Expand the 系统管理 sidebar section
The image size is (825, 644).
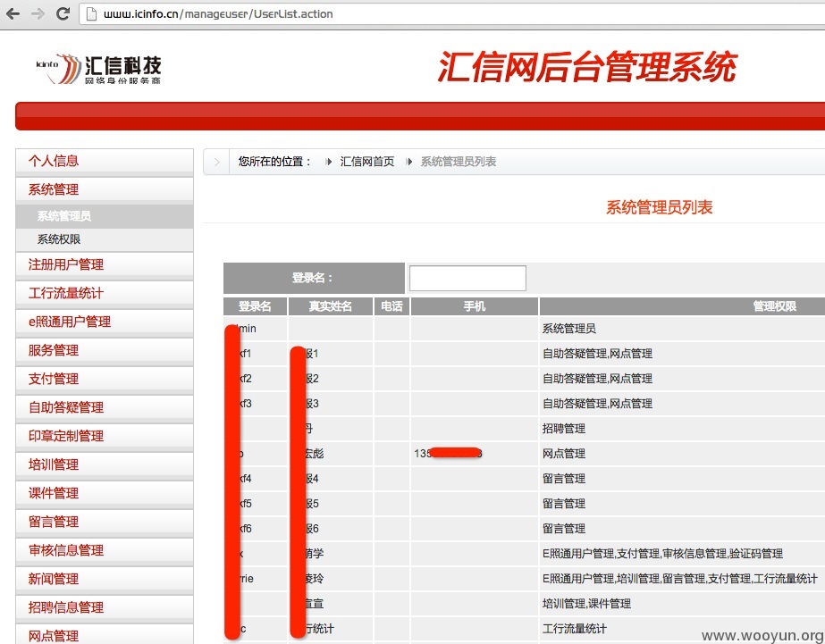(105, 189)
